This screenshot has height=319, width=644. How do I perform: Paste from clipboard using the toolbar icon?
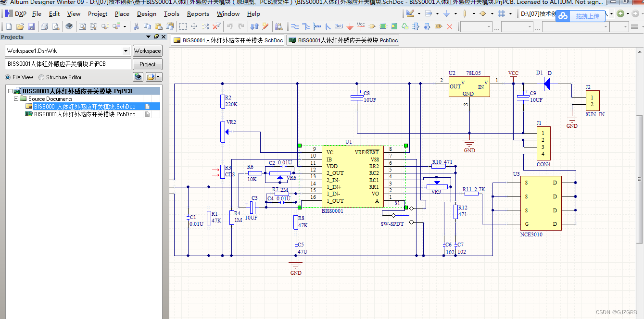(x=158, y=26)
